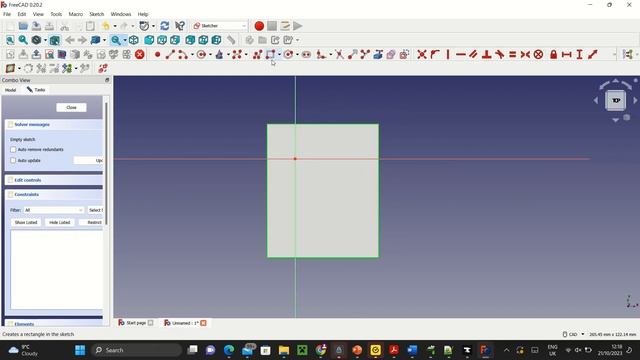
Task: Apply the tangent constraint
Action: click(500, 54)
